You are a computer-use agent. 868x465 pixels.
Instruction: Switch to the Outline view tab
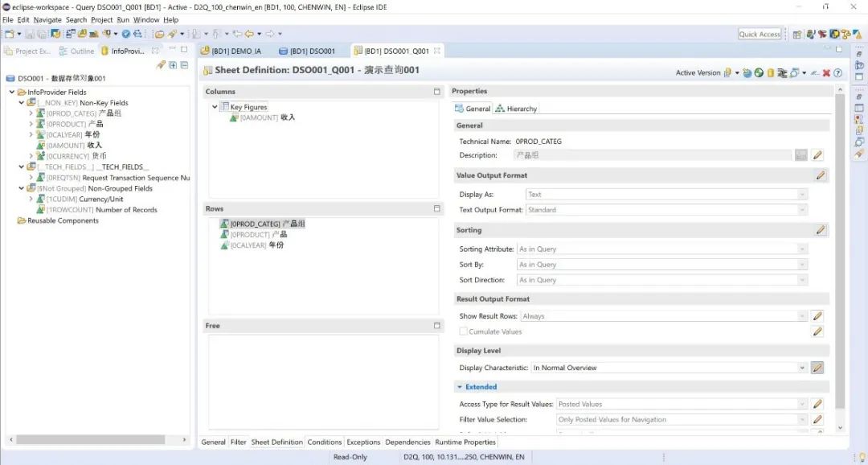tap(77, 51)
